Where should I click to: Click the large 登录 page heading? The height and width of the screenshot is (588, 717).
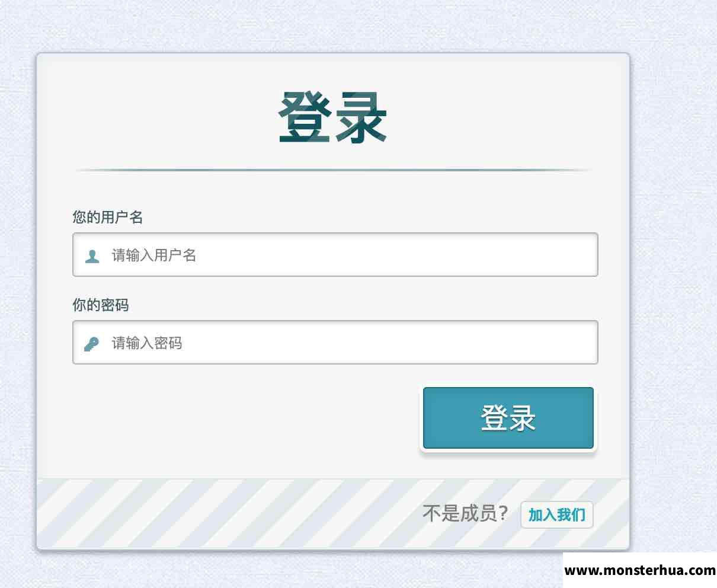[332, 118]
